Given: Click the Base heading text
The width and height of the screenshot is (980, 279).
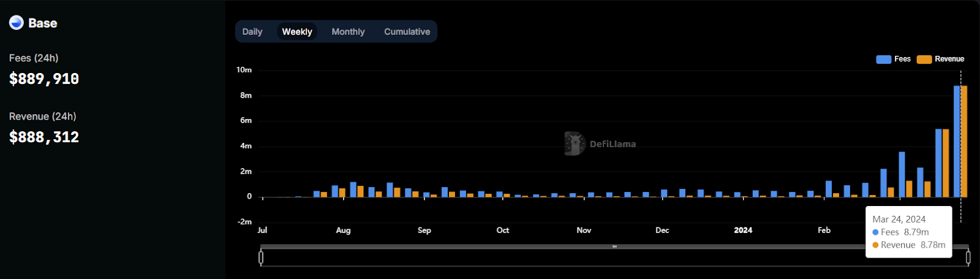Looking at the screenshot, I should point(43,23).
